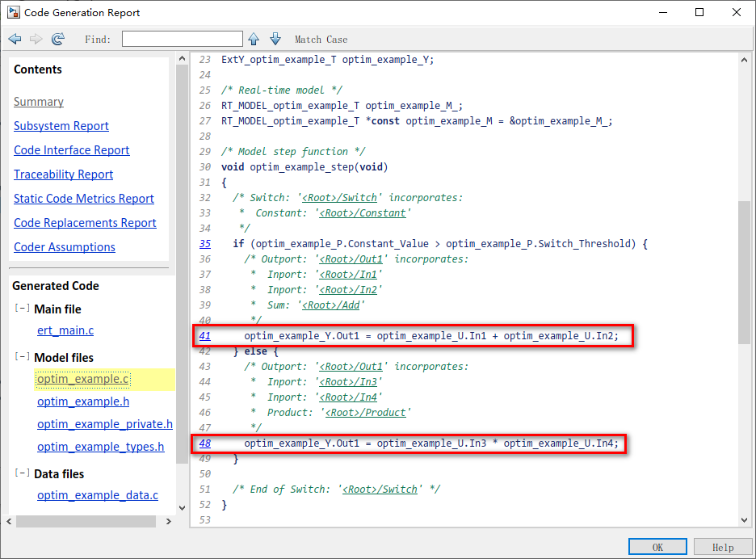Click the <Root>/Switch link on line 32
This screenshot has height=559, width=756.
click(x=339, y=198)
